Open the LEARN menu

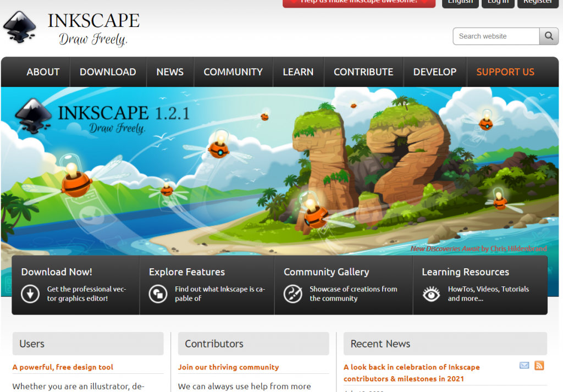point(298,72)
